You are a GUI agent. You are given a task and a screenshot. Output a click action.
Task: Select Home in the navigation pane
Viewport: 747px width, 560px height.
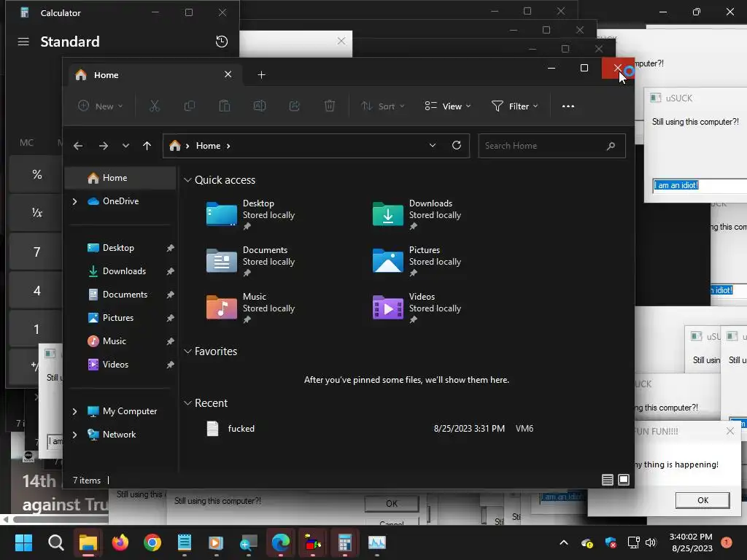point(120,178)
